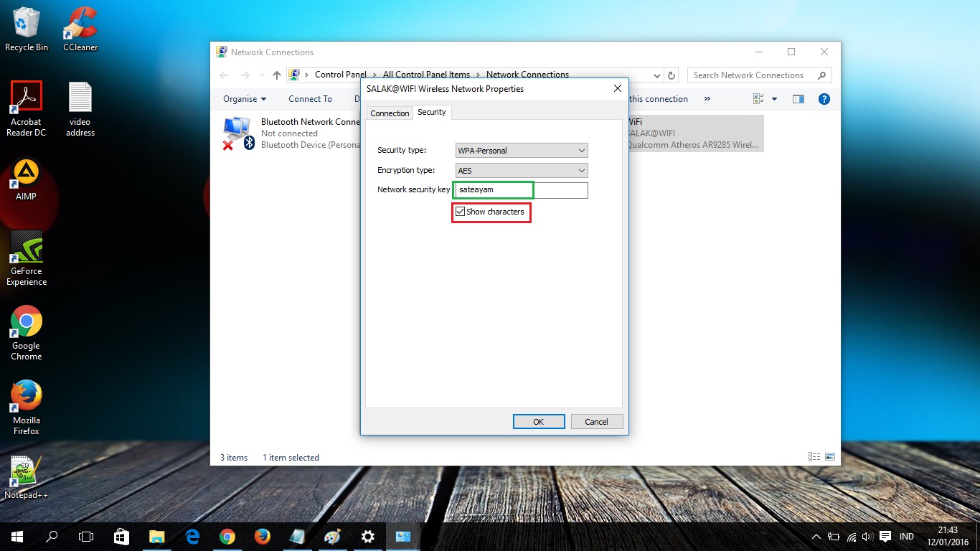Screen dimensions: 980x551
Task: Open the blue Help icon
Action: pos(824,99)
